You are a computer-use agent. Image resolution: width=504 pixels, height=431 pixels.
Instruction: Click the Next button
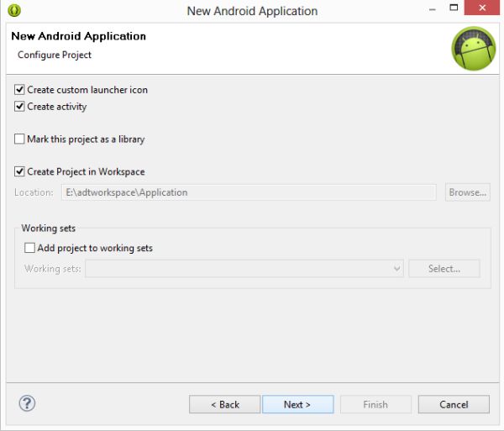[297, 404]
